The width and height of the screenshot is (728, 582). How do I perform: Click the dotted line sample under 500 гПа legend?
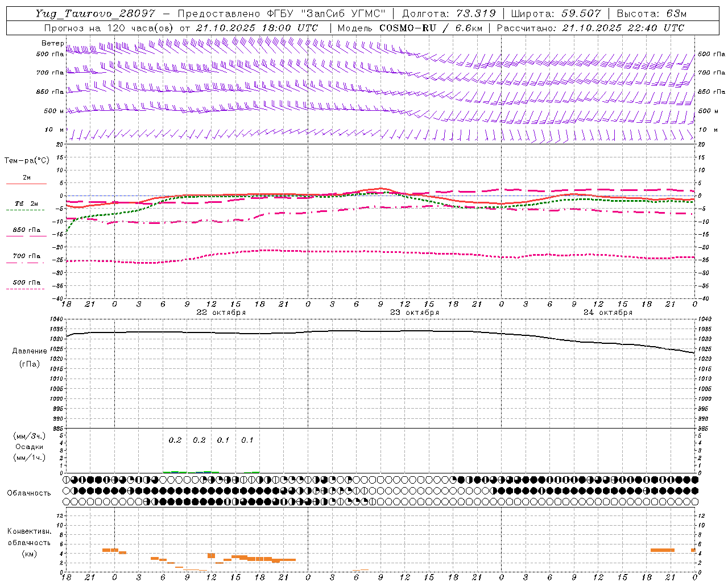click(25, 289)
